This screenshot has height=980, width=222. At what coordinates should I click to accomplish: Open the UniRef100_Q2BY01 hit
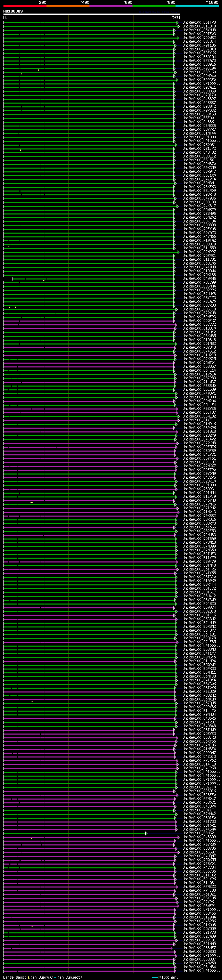(x=199, y=864)
